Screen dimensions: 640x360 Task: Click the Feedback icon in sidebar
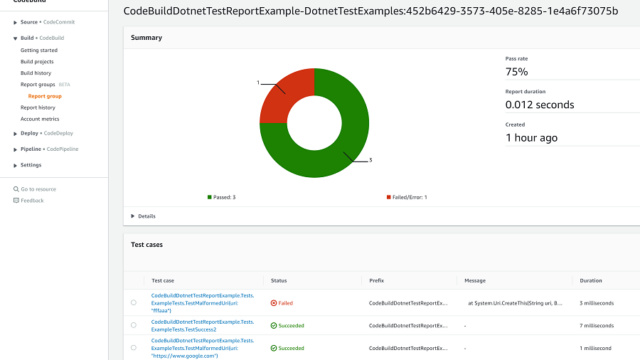(x=16, y=200)
